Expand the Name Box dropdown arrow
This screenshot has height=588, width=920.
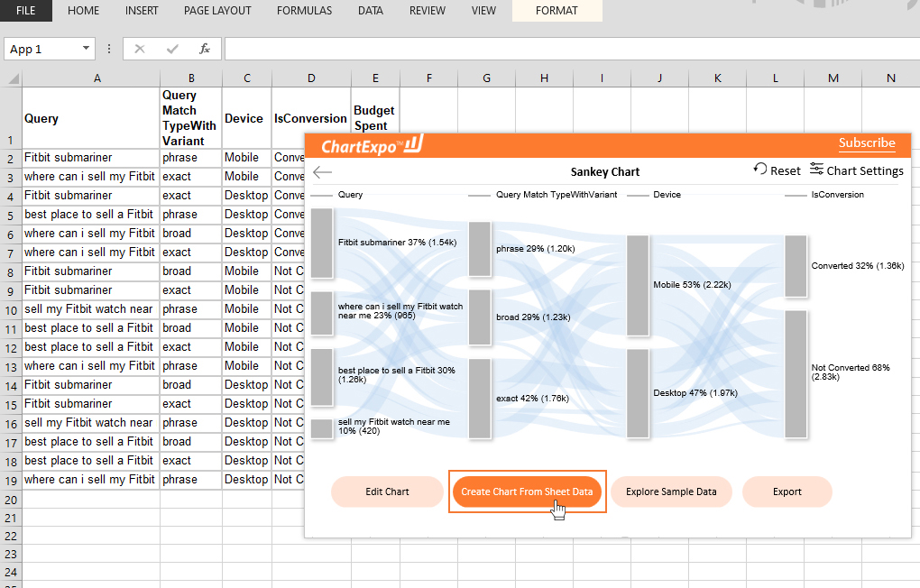(x=87, y=49)
